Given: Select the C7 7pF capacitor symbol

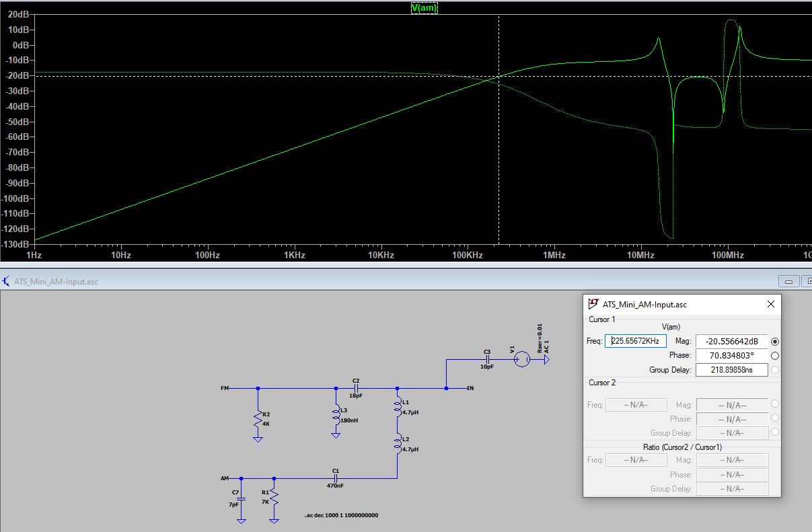Looking at the screenshot, I should 241,498.
